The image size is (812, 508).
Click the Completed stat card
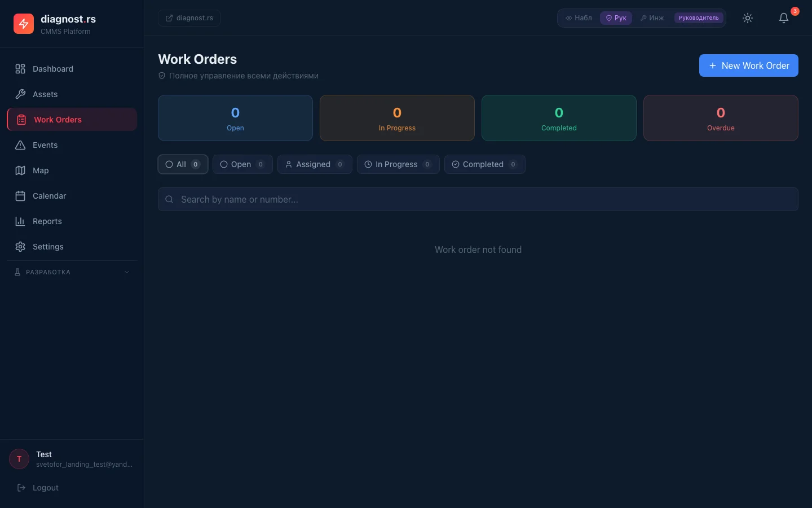click(x=559, y=118)
